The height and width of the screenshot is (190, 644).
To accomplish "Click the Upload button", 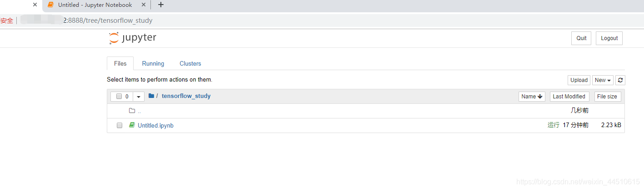I will (579, 80).
